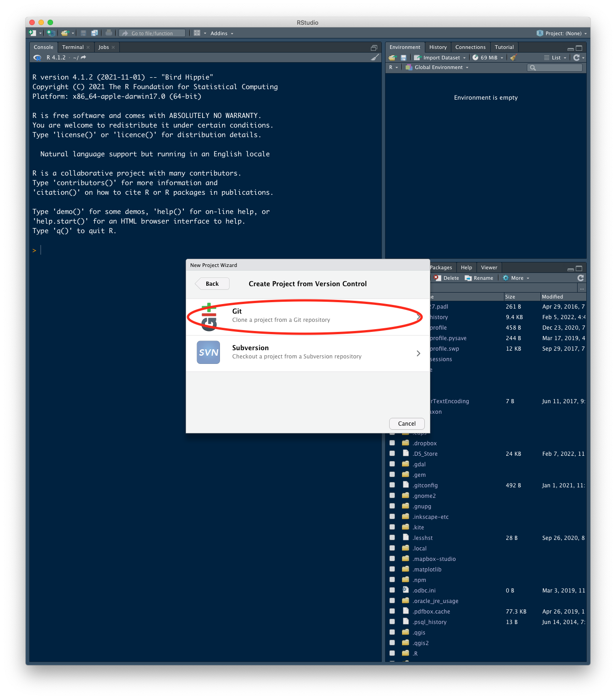Check the box next to .dropbox folder
Screen dimensions: 616x699
[x=392, y=443]
